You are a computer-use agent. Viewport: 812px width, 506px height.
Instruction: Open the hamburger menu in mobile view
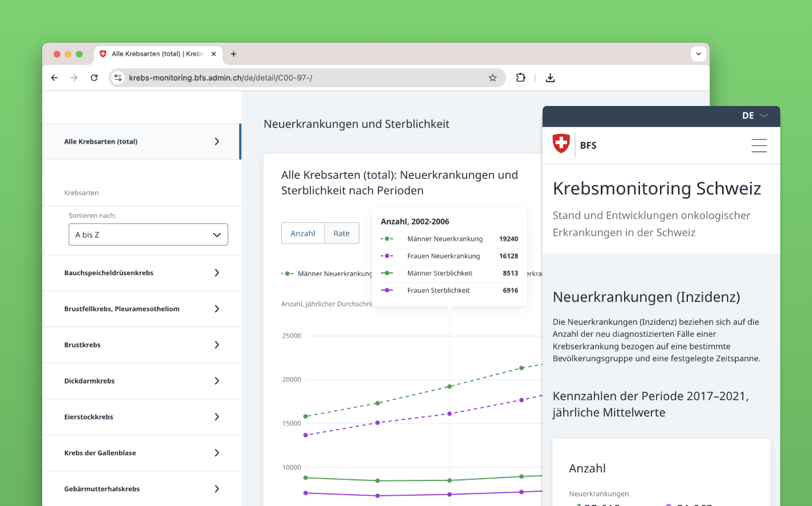(x=759, y=145)
